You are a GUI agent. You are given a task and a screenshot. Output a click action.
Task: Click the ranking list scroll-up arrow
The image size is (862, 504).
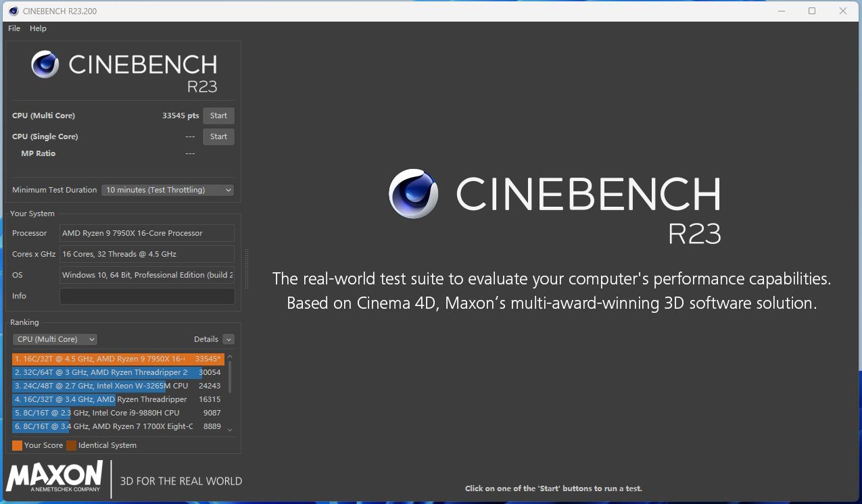pos(230,357)
